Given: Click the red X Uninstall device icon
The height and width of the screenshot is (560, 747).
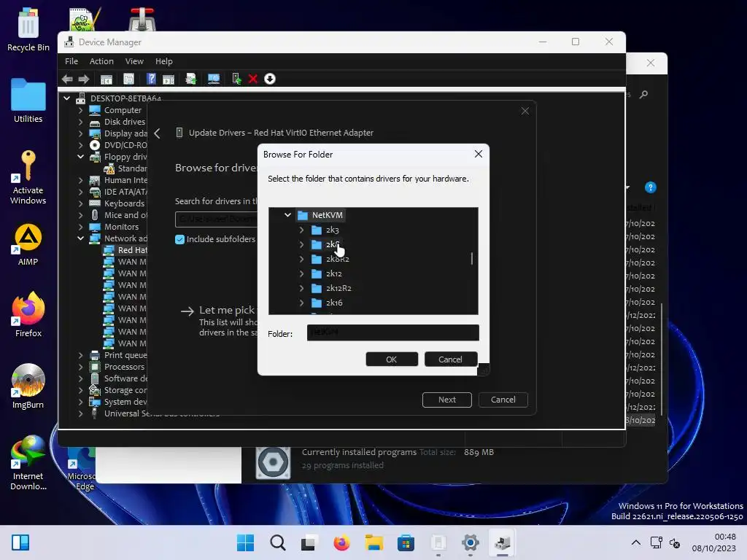Looking at the screenshot, I should tap(253, 79).
